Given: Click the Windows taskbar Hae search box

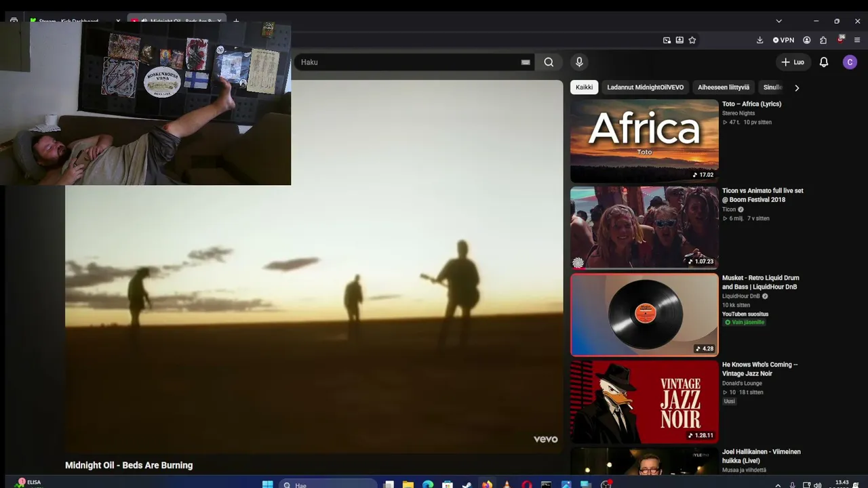Looking at the screenshot, I should pyautogui.click(x=328, y=485).
